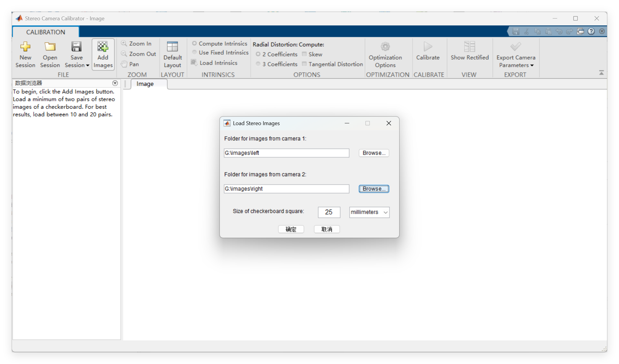The height and width of the screenshot is (364, 619).
Task: Select the Default Layout icon
Action: pyautogui.click(x=172, y=47)
